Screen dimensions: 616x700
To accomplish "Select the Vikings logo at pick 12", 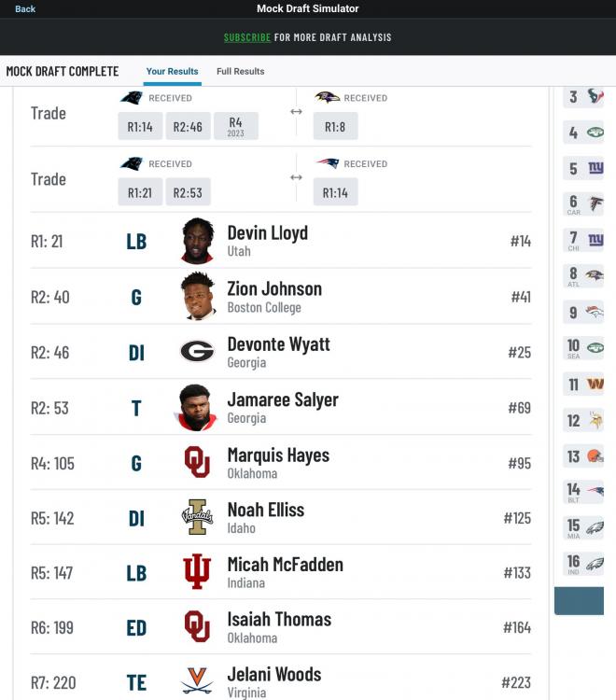I will coord(595,421).
